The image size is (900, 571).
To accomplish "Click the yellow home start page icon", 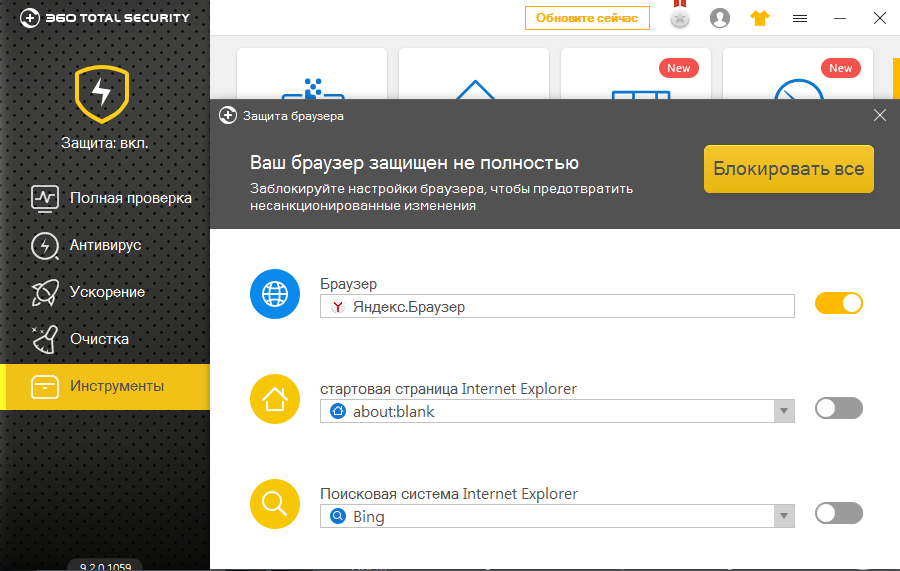I will [x=274, y=400].
